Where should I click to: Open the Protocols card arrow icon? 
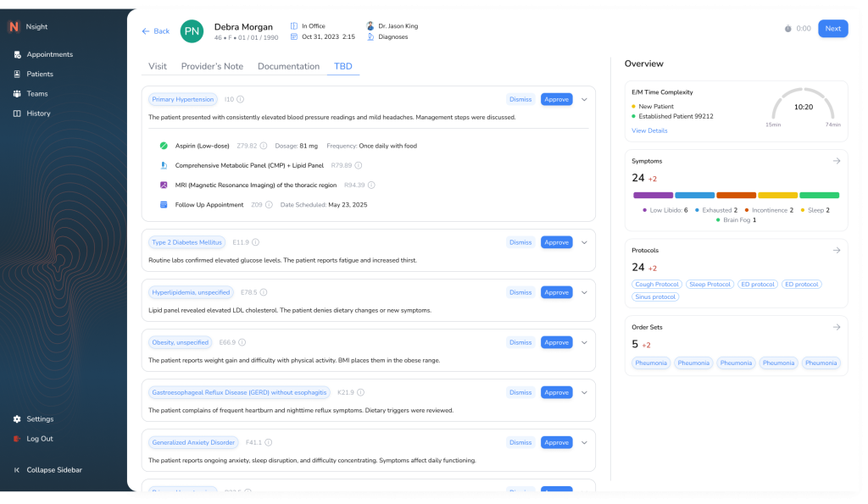point(836,251)
